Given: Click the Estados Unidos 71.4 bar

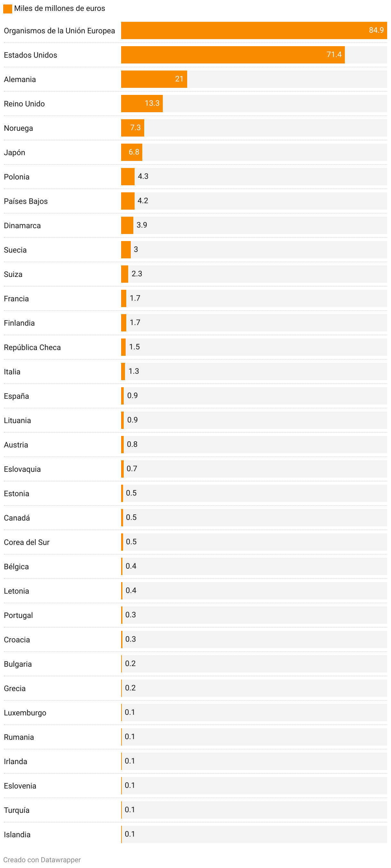Looking at the screenshot, I should click(233, 54).
